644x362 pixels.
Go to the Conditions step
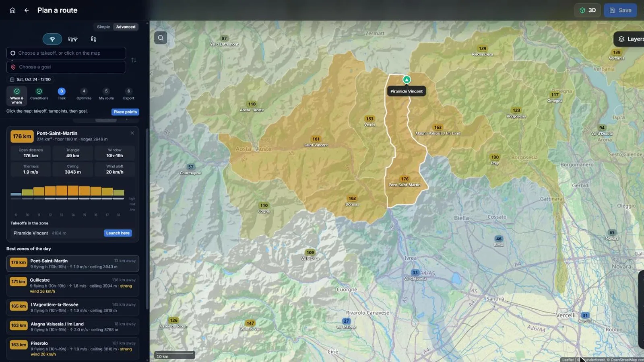pos(39,95)
